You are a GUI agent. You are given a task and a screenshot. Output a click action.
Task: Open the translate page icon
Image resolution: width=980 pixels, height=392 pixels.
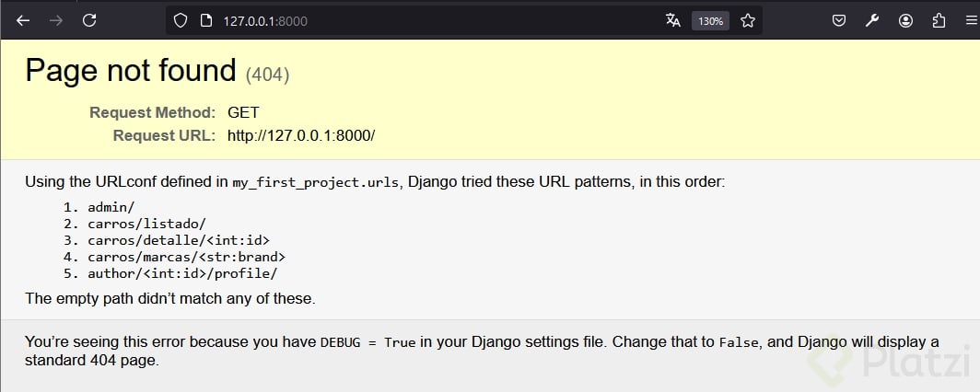tap(673, 20)
